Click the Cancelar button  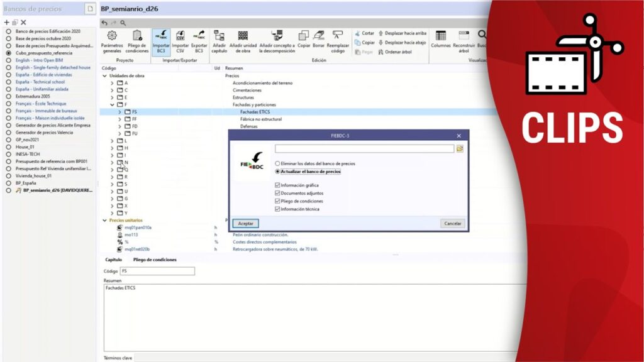453,223
